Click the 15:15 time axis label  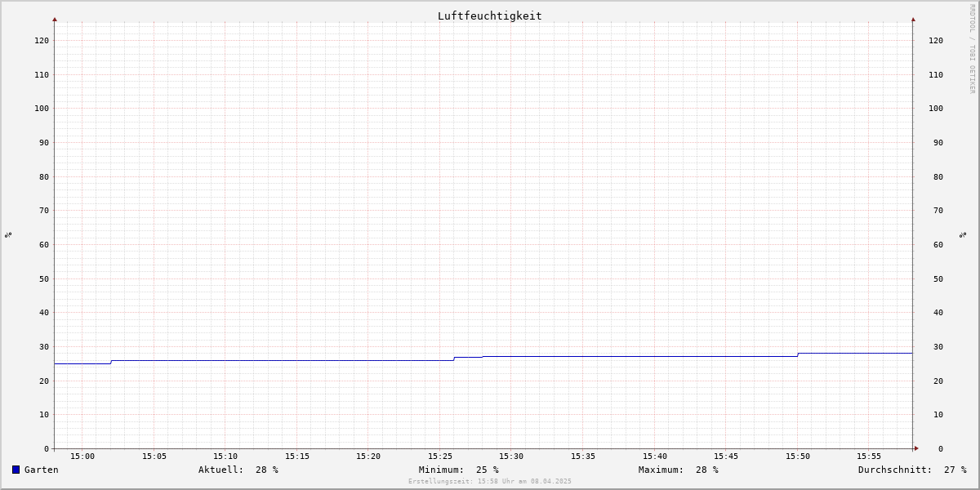click(297, 456)
